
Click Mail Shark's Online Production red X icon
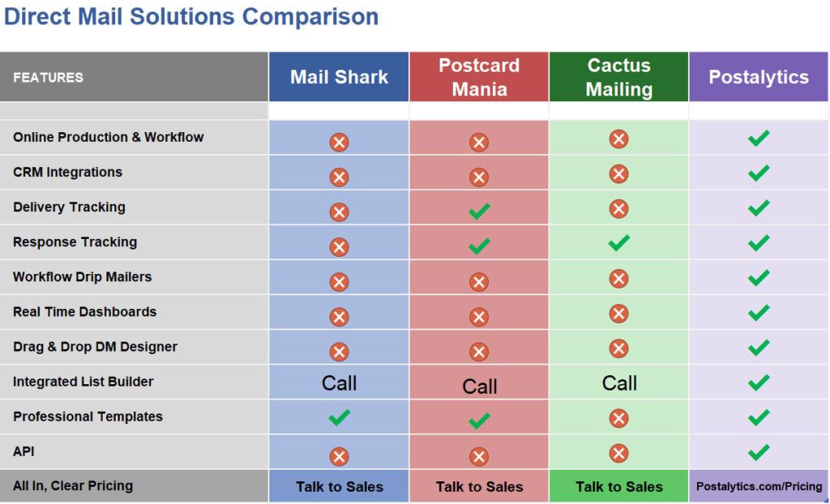339,143
